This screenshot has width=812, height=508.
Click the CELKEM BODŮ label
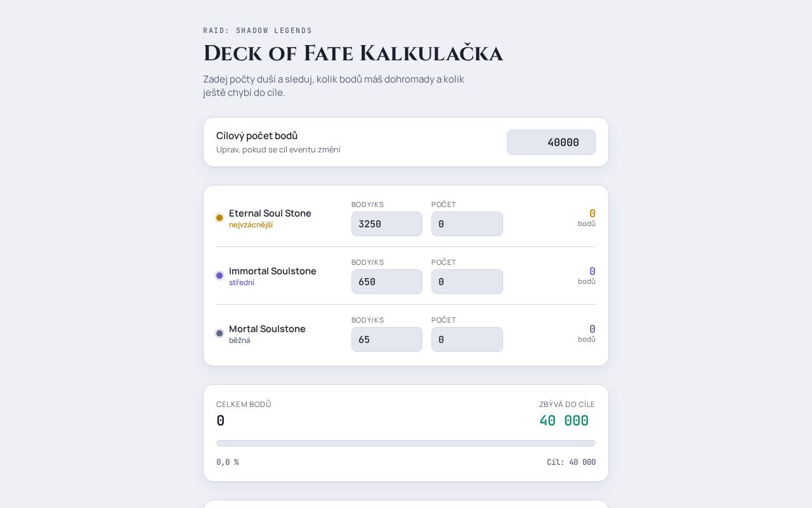click(244, 404)
